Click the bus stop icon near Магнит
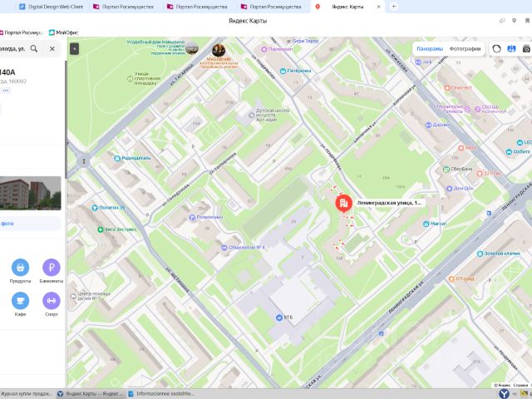 tap(489, 214)
